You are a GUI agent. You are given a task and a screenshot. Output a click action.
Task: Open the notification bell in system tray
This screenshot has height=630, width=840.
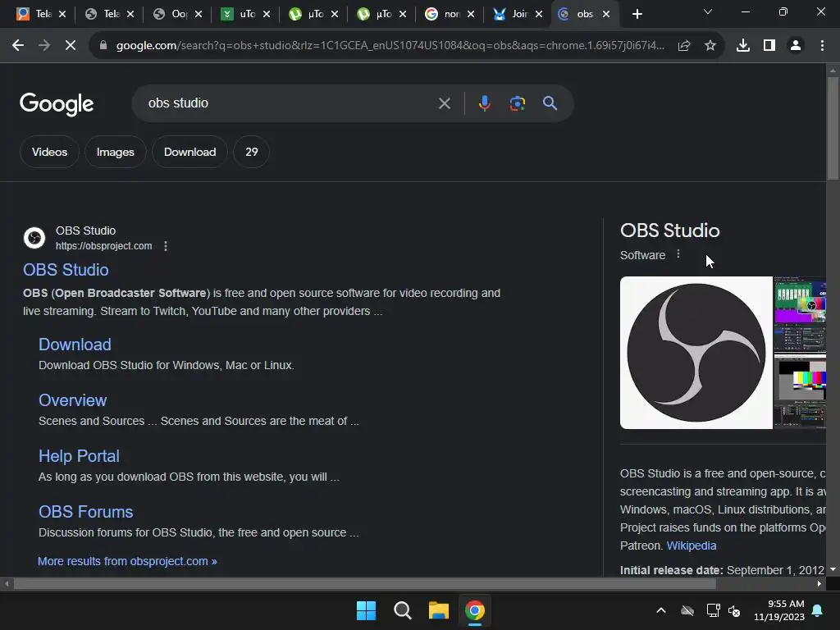coord(818,610)
